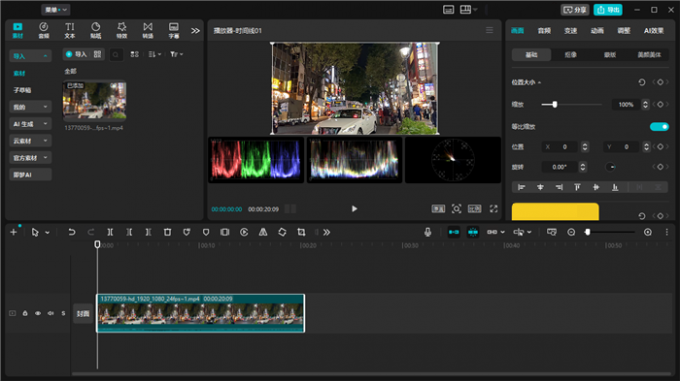Image resolution: width=680 pixels, height=381 pixels.
Task: Open the transitions bowtie icon panel
Action: pos(148,30)
